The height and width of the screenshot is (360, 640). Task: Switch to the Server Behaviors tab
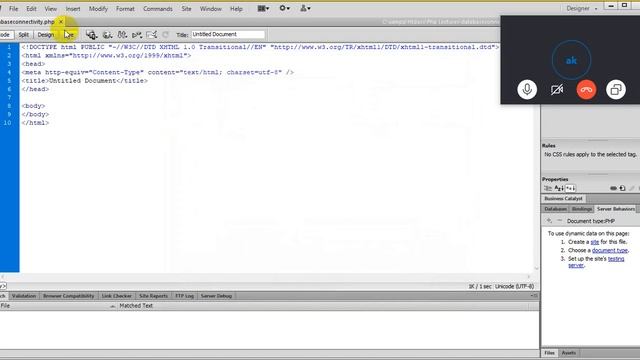616,209
